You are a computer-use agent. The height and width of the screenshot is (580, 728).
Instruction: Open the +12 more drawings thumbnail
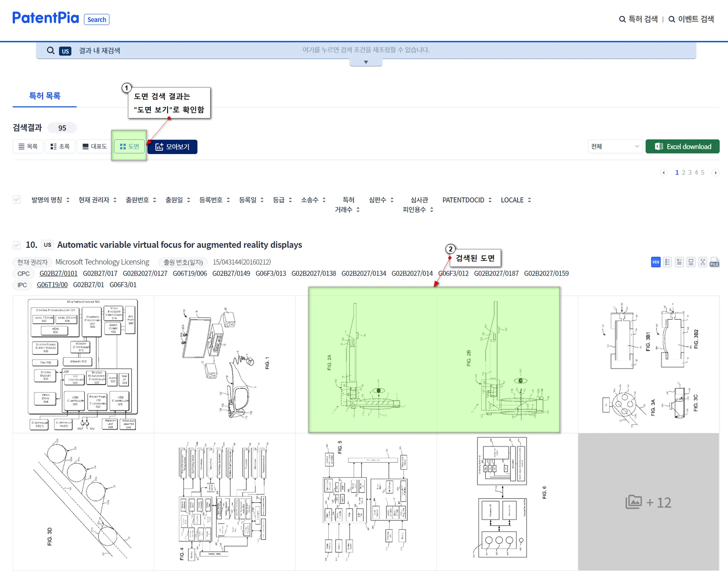click(x=648, y=502)
